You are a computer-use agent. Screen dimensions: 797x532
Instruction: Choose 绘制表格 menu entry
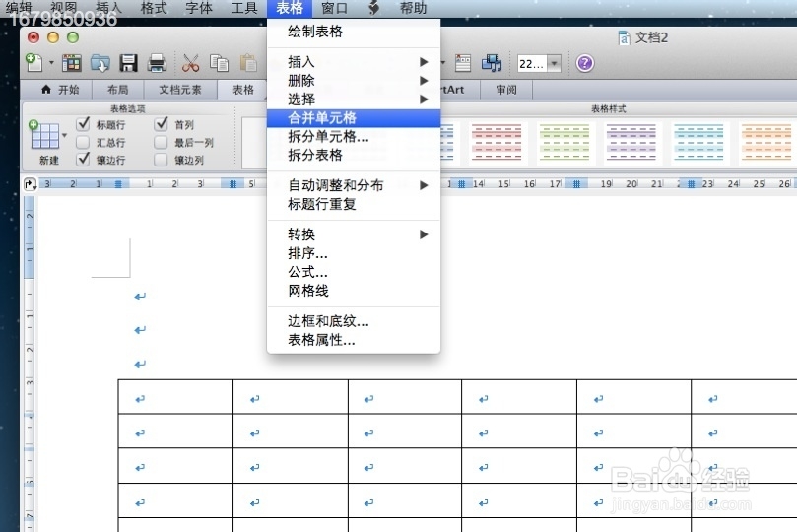[354, 32]
